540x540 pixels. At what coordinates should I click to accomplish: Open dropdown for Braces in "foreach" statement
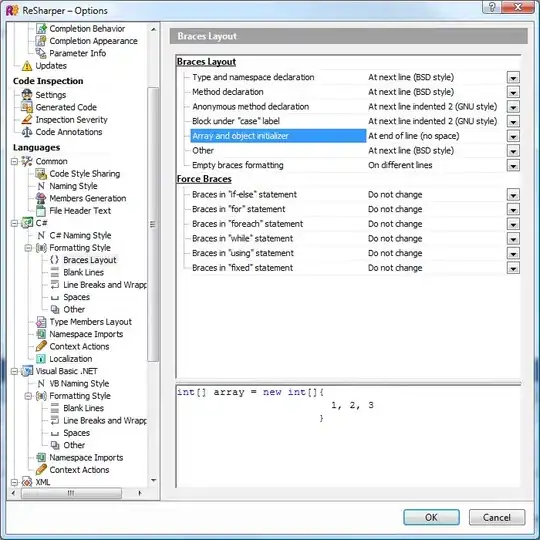point(513,224)
